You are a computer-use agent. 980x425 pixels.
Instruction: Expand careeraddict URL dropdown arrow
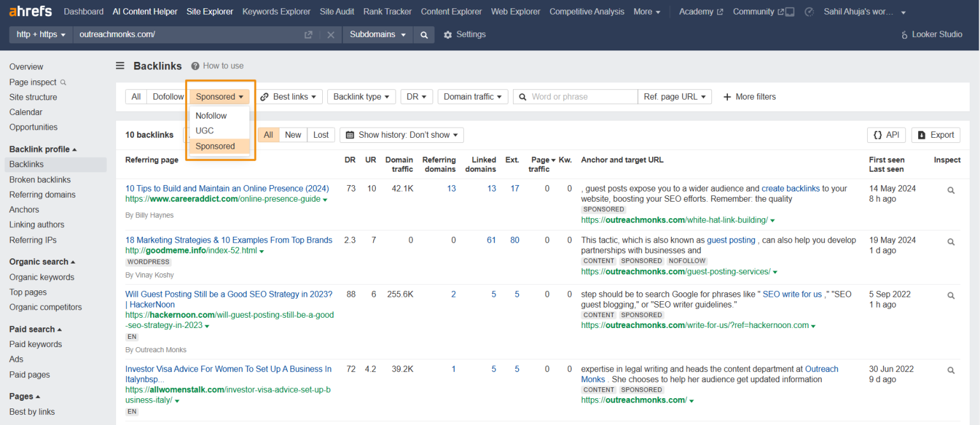pos(325,200)
